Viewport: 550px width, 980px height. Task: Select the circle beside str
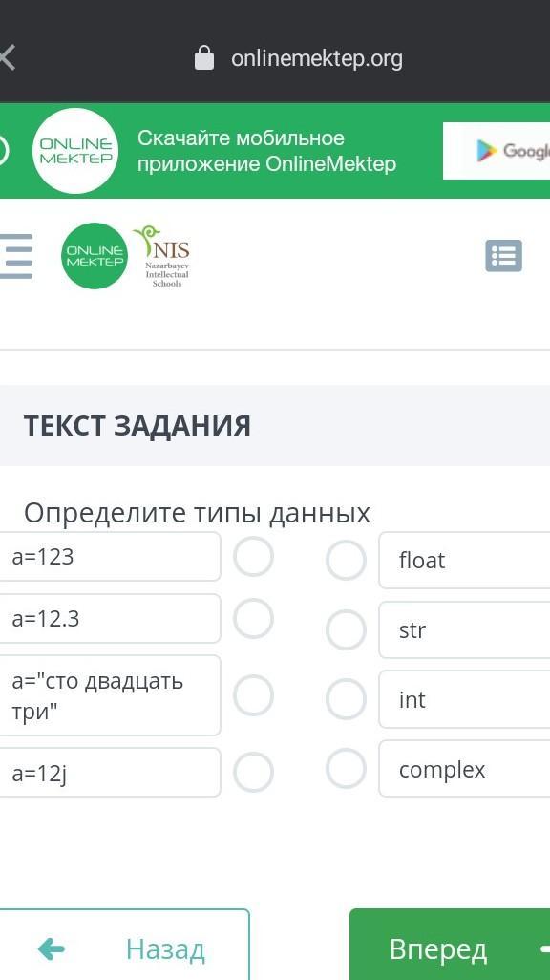346,630
